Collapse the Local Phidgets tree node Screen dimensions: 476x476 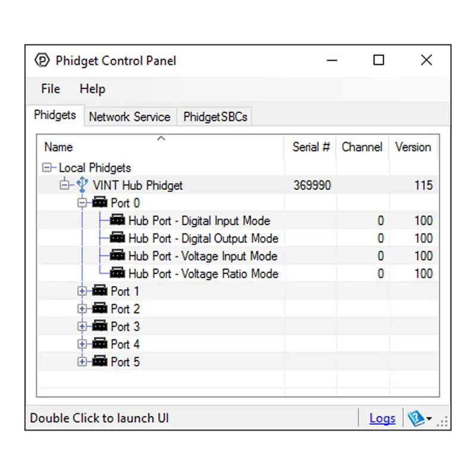47,167
